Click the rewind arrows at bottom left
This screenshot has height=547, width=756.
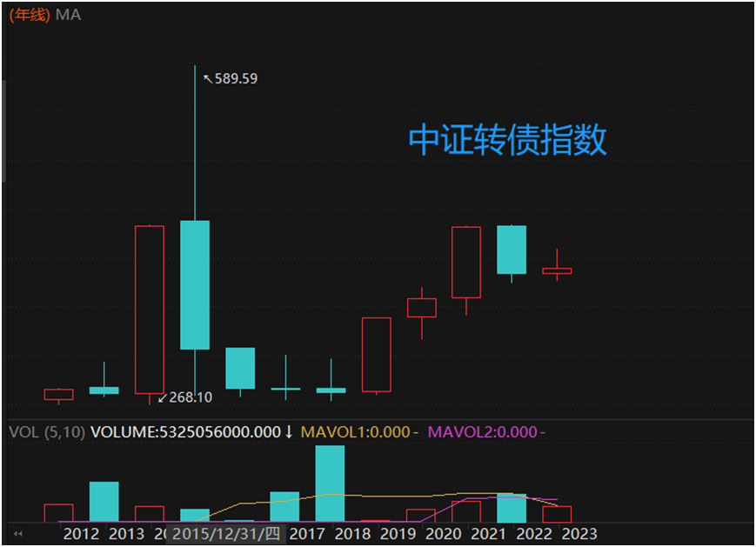pos(18,533)
